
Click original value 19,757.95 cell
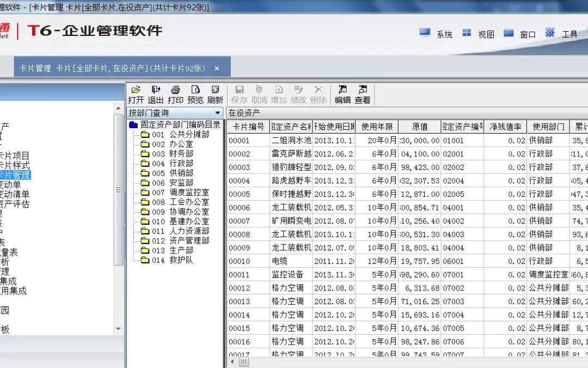click(420, 261)
